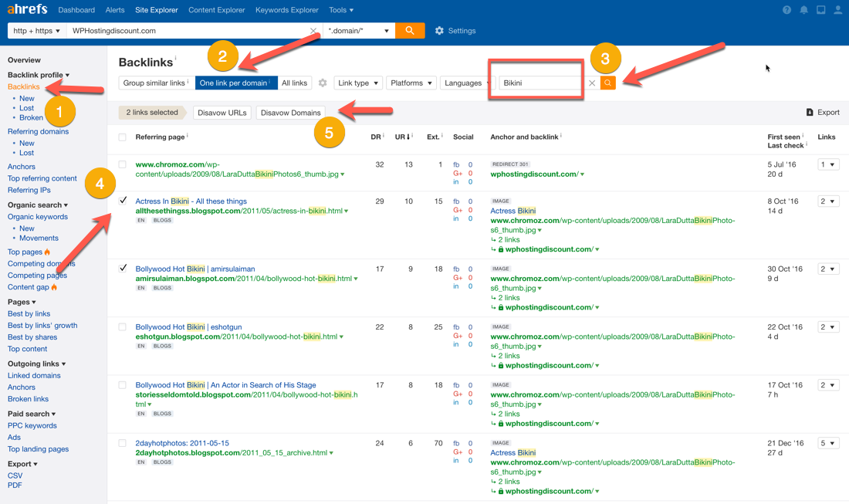Switch to Group similar links mode
849x504 pixels.
click(x=157, y=83)
